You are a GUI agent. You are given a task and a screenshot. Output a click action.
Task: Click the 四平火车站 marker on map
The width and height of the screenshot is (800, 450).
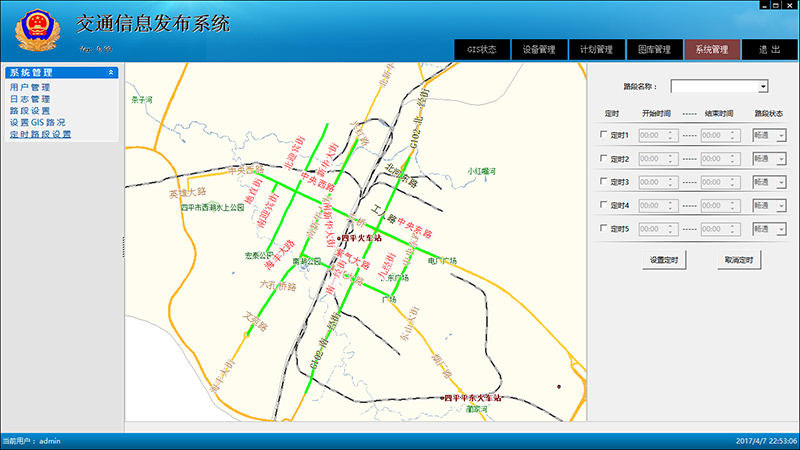(340, 238)
